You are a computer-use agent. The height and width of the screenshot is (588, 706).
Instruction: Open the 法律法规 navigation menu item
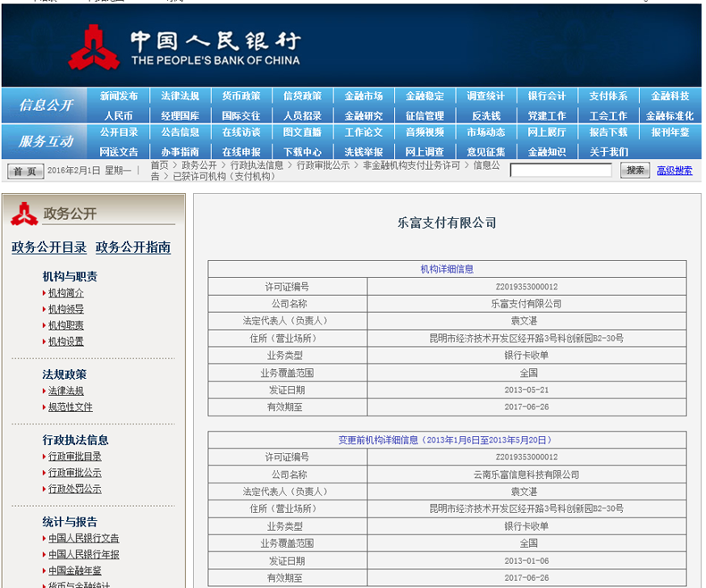pos(181,96)
